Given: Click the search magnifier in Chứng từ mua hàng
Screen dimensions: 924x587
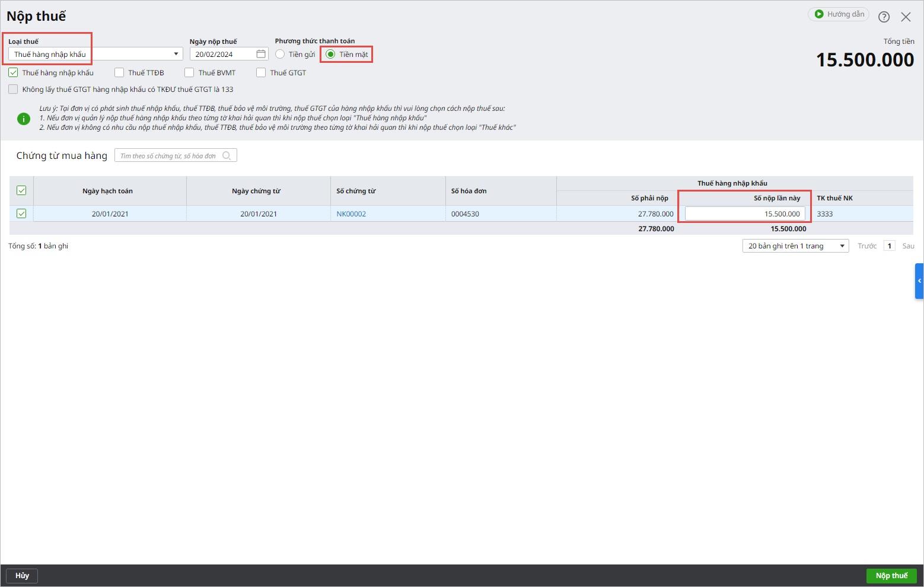Looking at the screenshot, I should click(227, 155).
